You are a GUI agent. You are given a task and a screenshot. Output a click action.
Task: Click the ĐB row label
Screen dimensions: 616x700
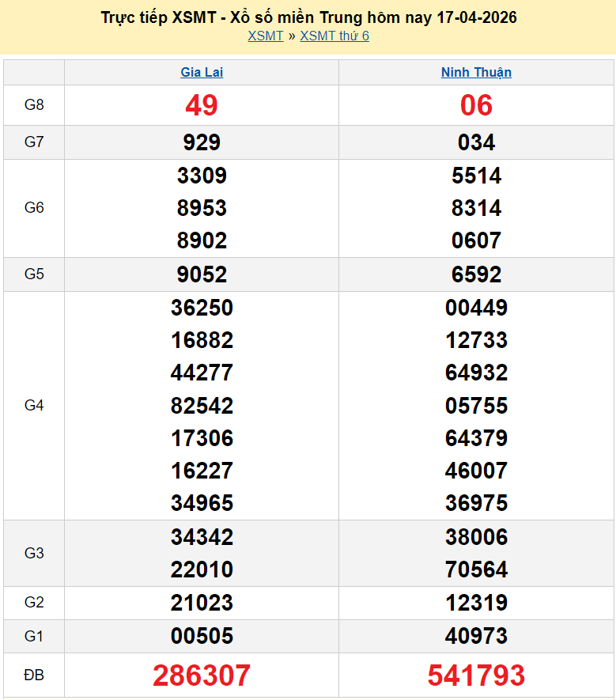(34, 675)
